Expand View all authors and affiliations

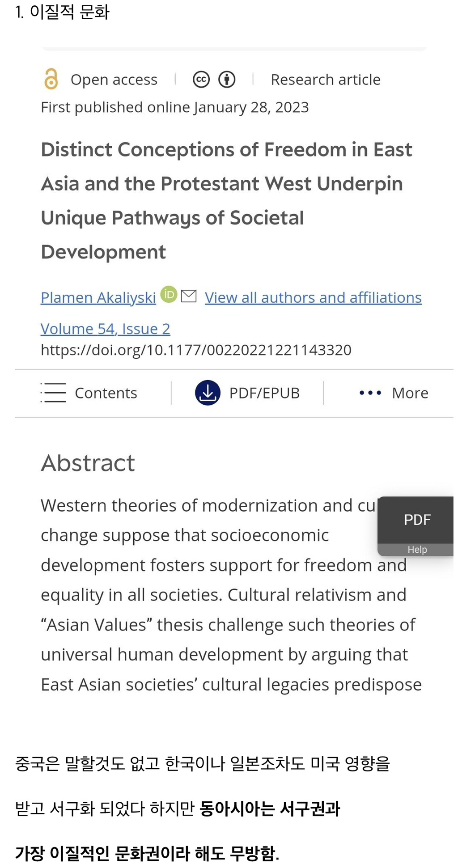(313, 297)
